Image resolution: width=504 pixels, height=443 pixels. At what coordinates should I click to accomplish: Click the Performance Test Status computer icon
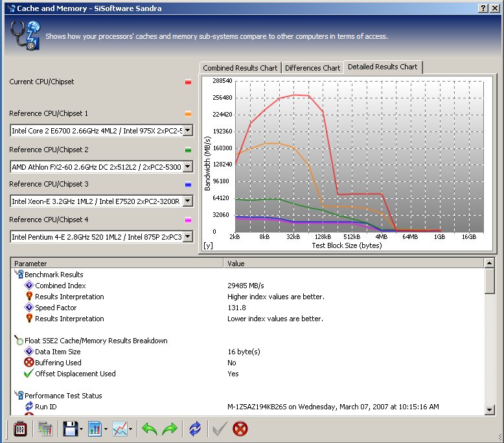coord(19,395)
